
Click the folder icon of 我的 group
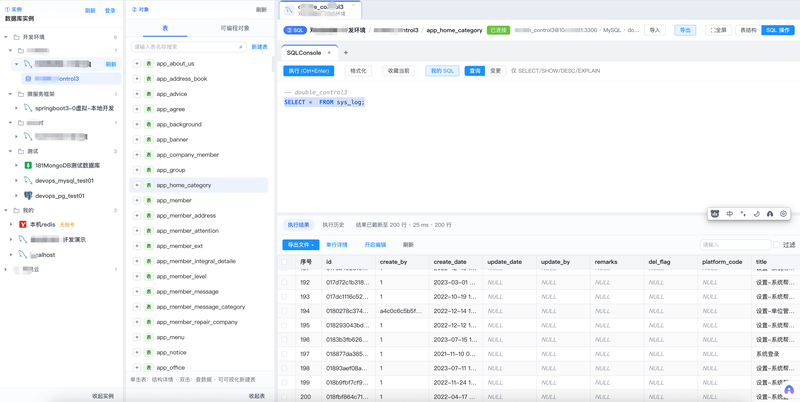click(17, 210)
